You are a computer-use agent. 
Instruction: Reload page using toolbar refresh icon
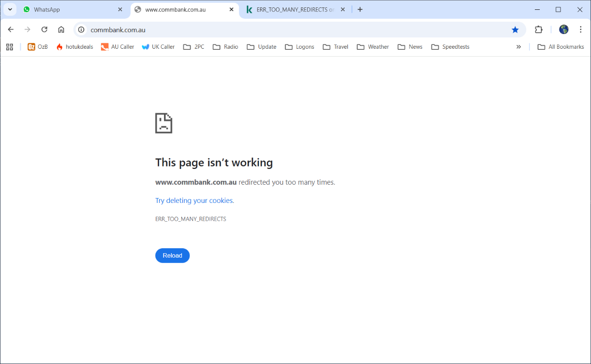coord(44,30)
